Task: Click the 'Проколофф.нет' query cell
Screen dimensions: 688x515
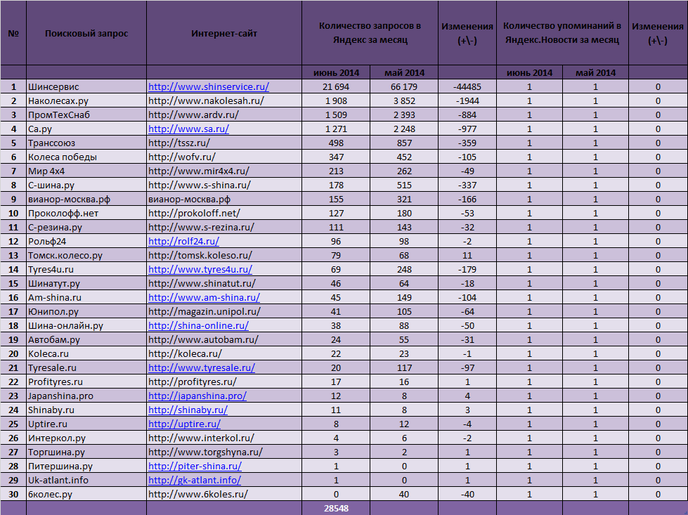Action: click(86, 213)
